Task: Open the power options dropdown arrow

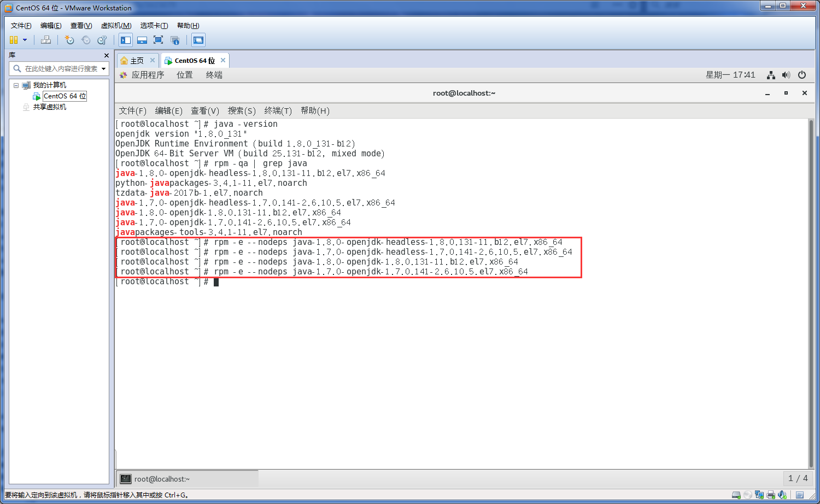Action: pyautogui.click(x=25, y=40)
